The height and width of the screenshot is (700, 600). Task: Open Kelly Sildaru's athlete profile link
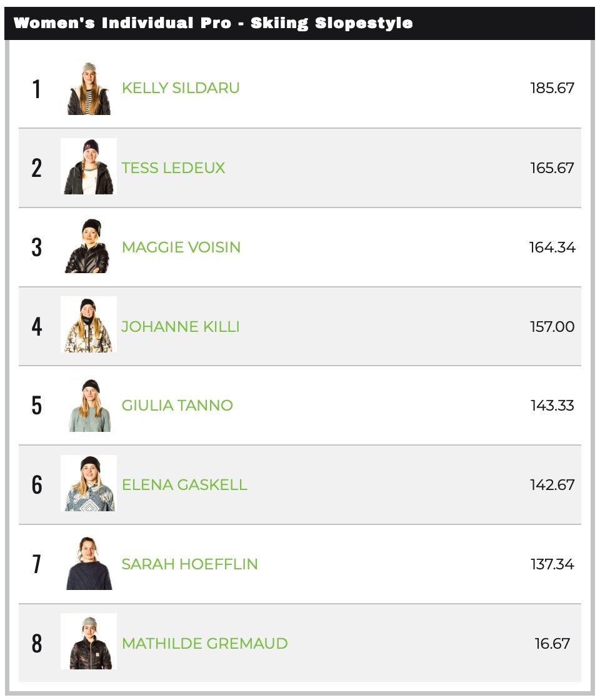181,88
